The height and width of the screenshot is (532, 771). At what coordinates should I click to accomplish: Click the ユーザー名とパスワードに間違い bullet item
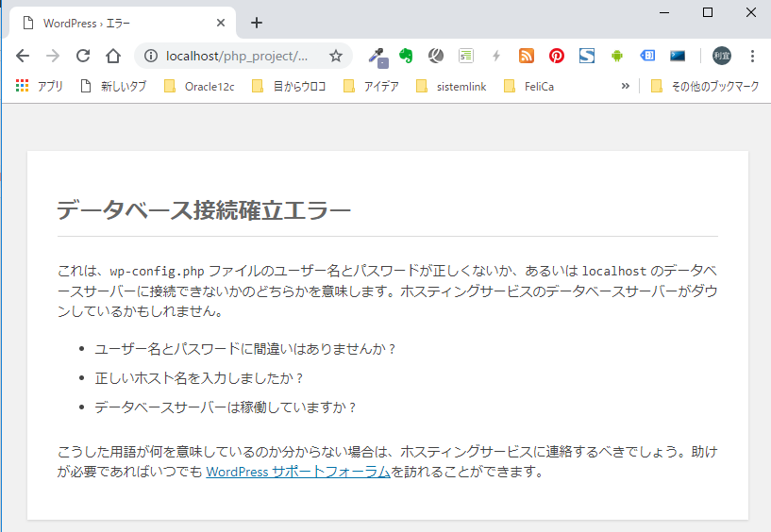pyautogui.click(x=244, y=349)
